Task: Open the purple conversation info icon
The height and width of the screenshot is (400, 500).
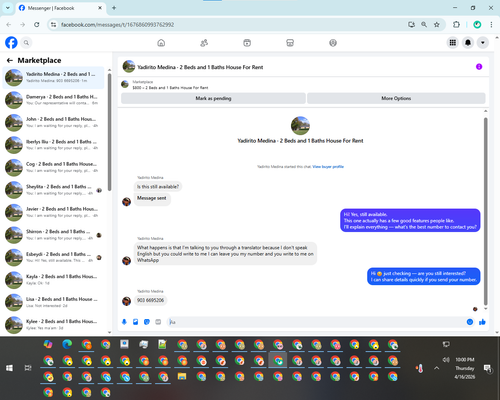Action: 479,67
